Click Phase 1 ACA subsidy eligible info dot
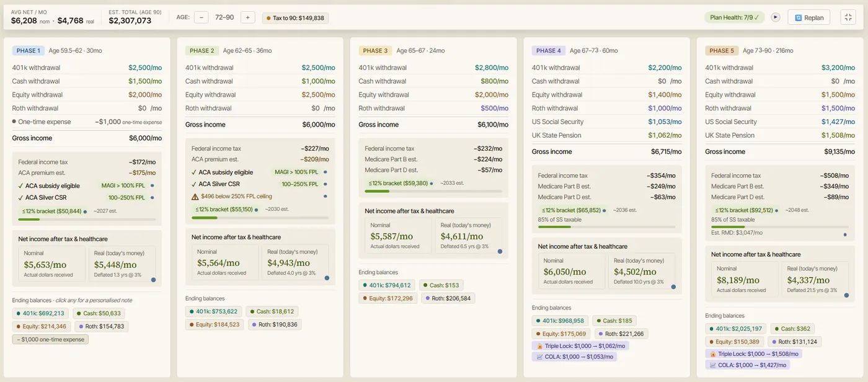 (x=152, y=185)
